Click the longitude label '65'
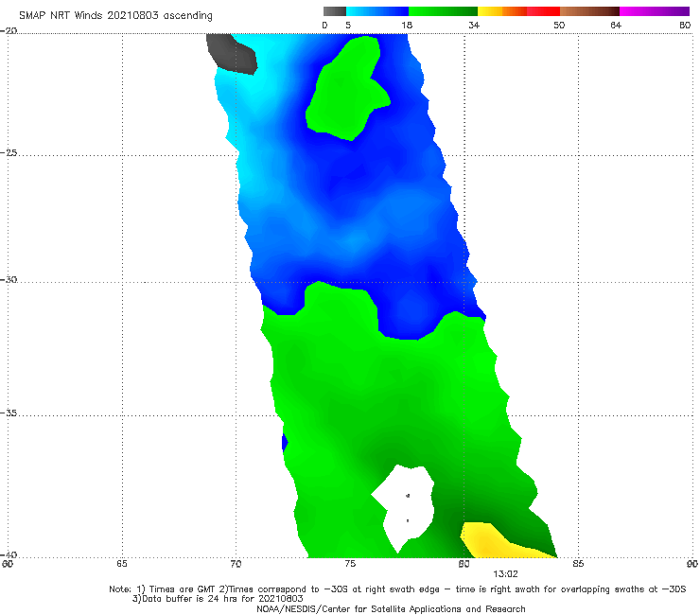 pyautogui.click(x=122, y=564)
